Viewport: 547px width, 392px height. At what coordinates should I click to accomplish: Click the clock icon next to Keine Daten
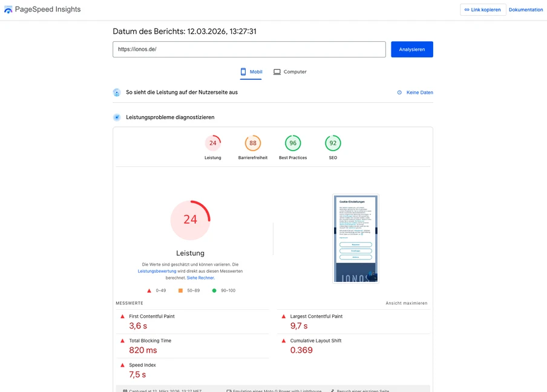click(399, 92)
